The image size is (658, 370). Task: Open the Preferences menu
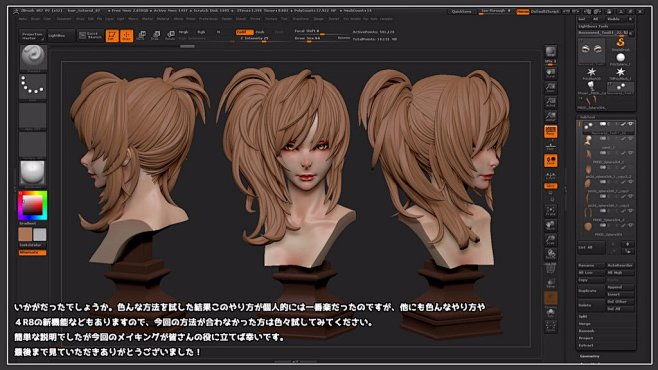tap(208, 19)
